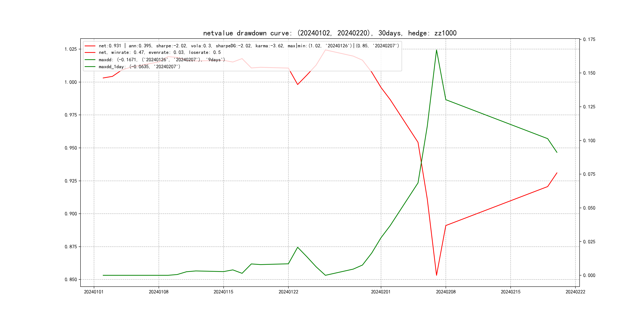
Task: Click the green drawdown curve's highest peak
Action: (436, 50)
